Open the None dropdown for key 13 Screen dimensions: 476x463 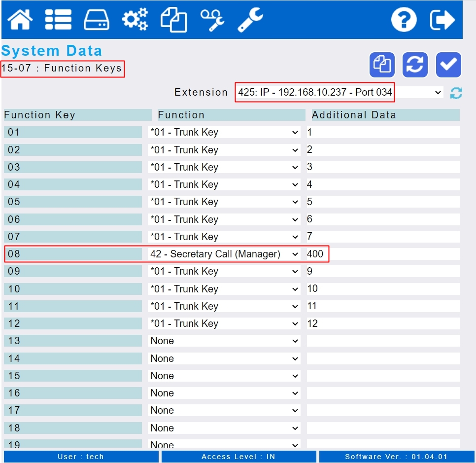click(224, 341)
